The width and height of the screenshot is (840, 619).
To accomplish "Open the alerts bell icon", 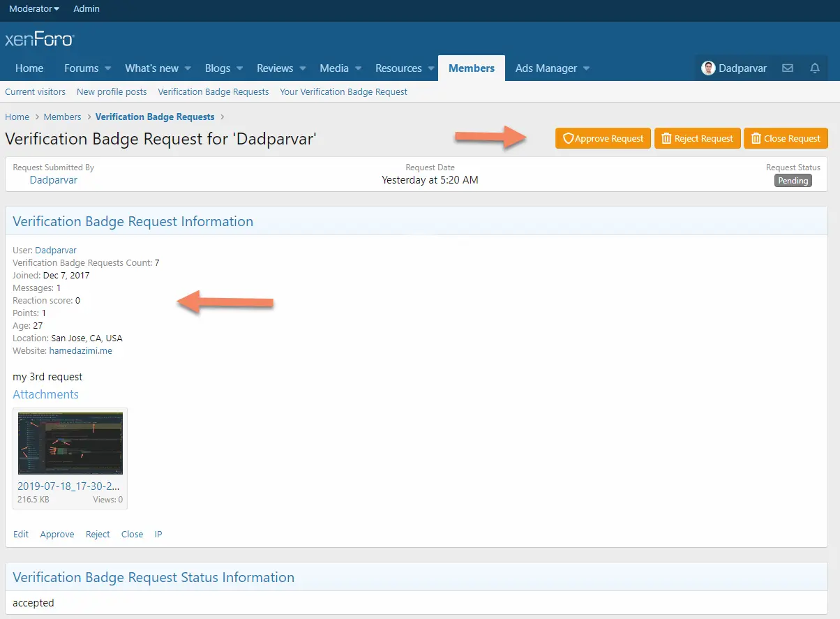I will [x=814, y=68].
